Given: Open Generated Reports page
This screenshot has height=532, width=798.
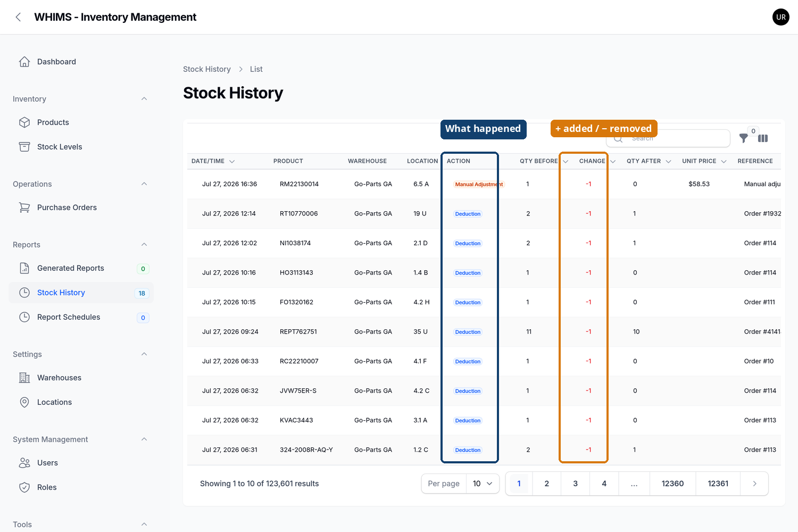Looking at the screenshot, I should [x=81, y=268].
